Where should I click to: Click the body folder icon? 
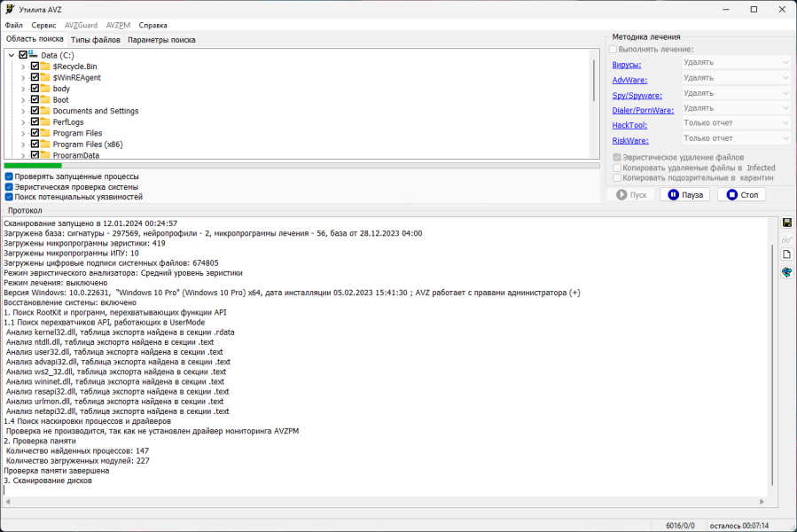point(45,89)
